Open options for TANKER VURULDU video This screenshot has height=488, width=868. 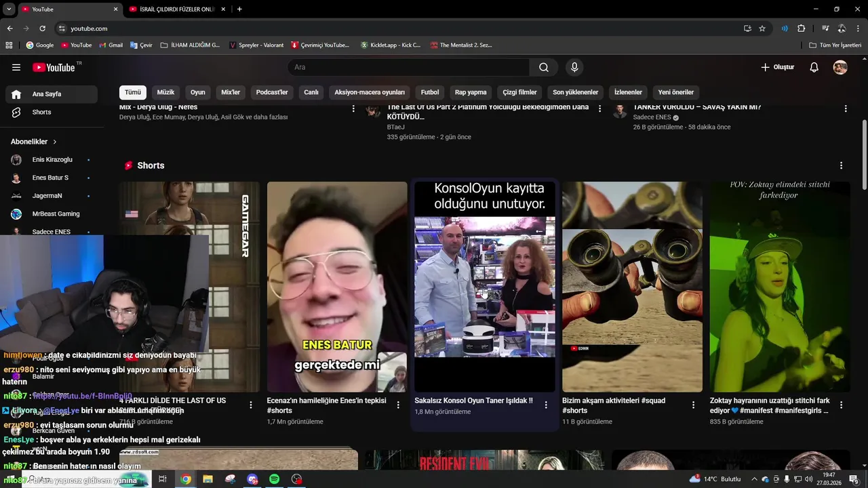846,108
